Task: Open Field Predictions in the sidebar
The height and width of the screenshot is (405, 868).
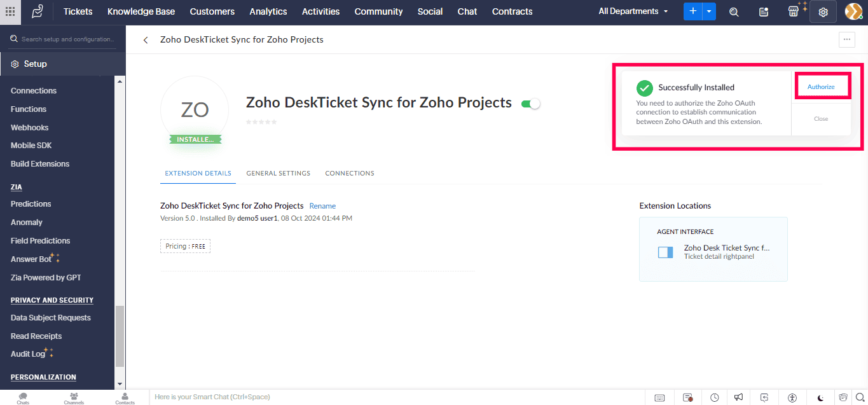Action: click(41, 241)
